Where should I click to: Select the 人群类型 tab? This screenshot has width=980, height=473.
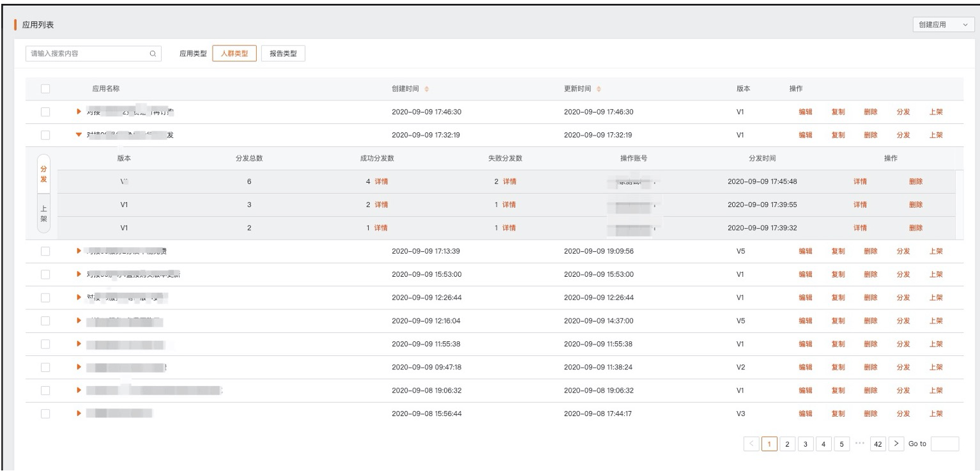[234, 54]
